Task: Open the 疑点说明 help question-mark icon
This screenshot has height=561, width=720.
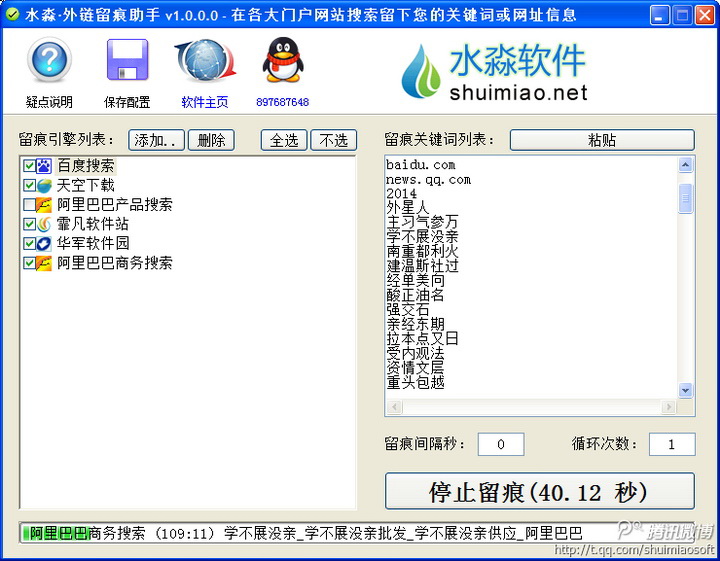Action: pos(49,60)
